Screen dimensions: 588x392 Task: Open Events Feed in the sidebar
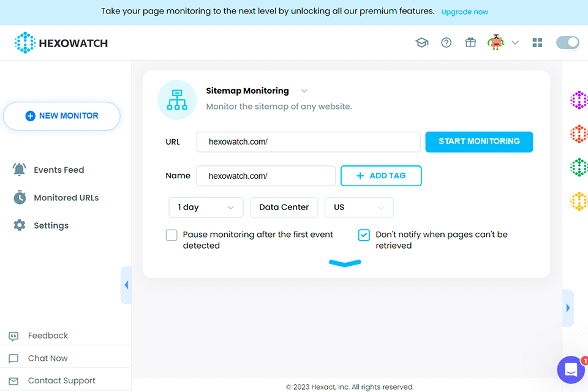(x=59, y=170)
